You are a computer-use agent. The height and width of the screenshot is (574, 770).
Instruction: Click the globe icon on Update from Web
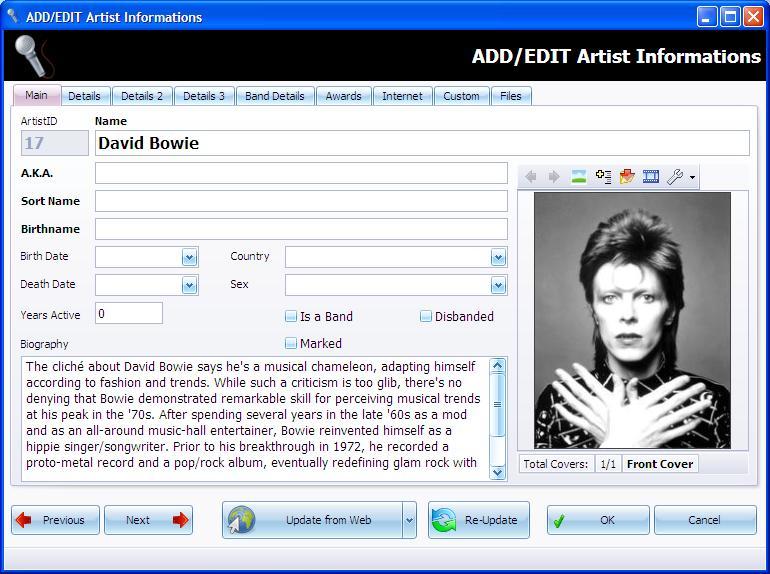coord(241,520)
